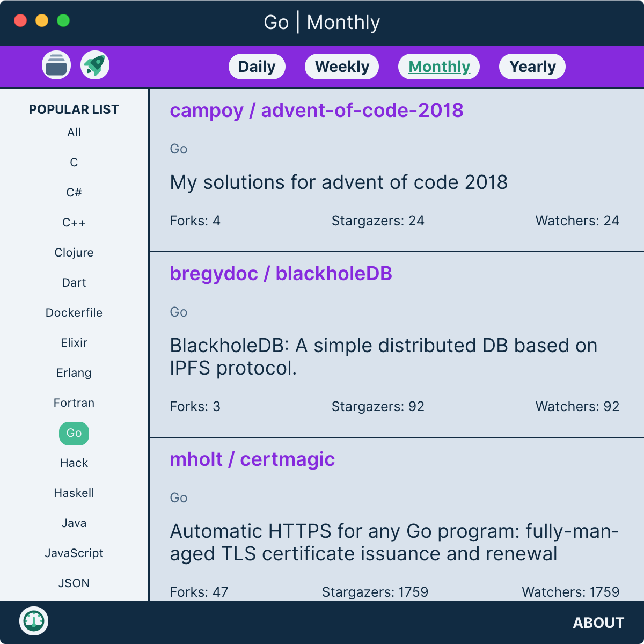Image resolution: width=644 pixels, height=644 pixels.
Task: Click 'Stargazers: 92' on blackholeDB
Action: tap(378, 407)
